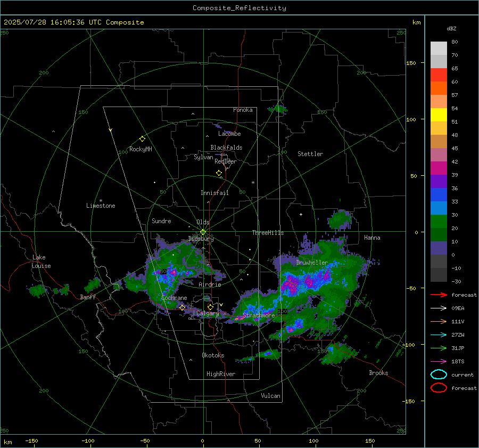
Task: Click the Composite_Reflectivity title
Action: click(239, 8)
